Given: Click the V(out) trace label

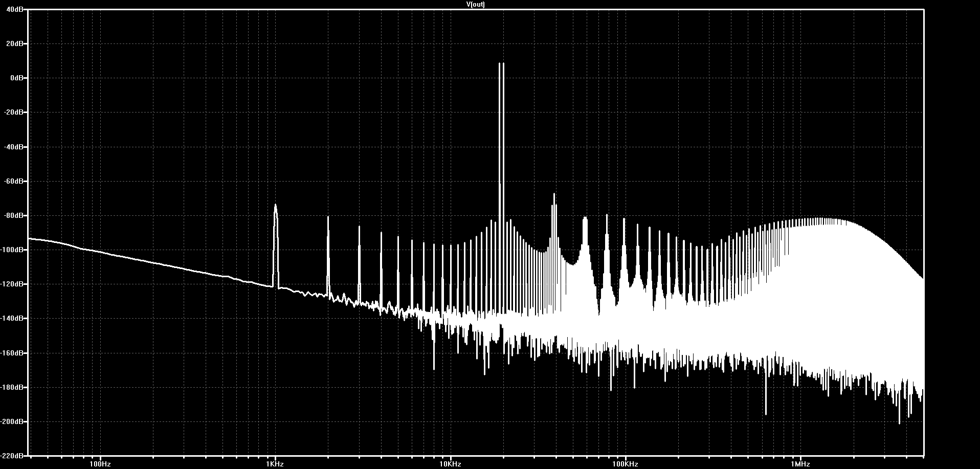Looking at the screenshot, I should pyautogui.click(x=476, y=4).
